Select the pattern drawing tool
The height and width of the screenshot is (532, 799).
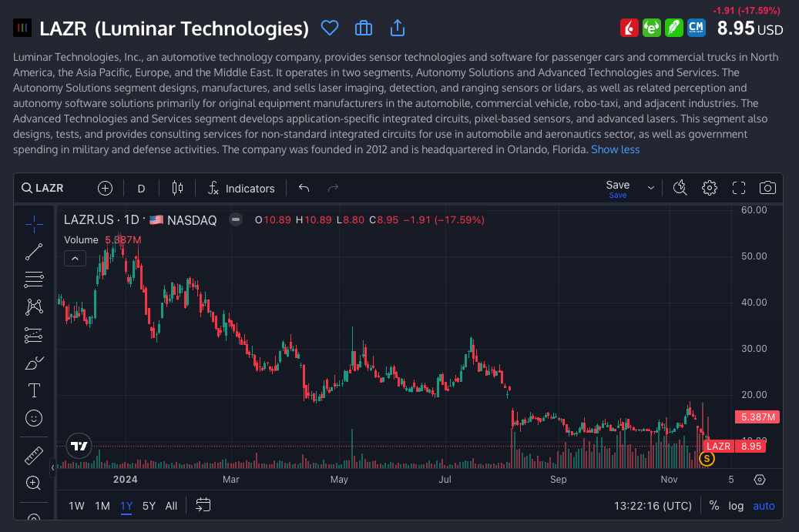click(34, 307)
